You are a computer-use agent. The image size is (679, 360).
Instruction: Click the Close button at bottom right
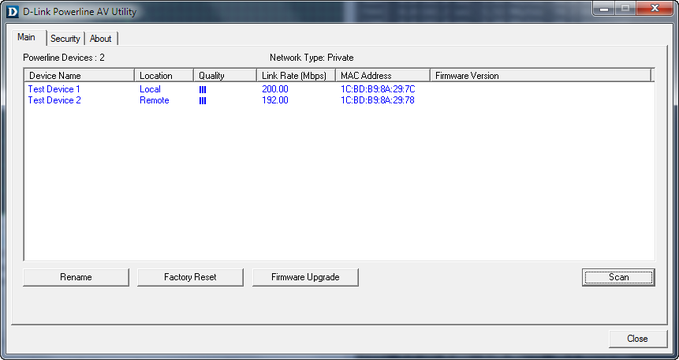[637, 339]
